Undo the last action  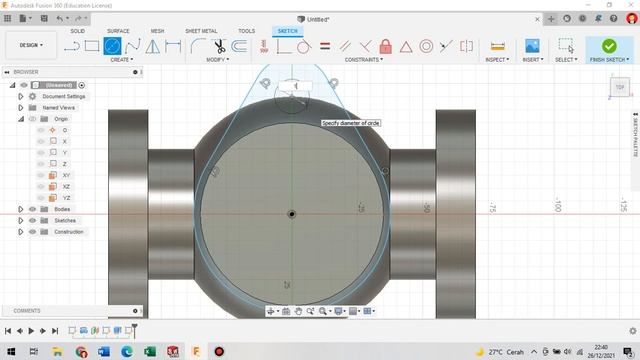click(60, 18)
